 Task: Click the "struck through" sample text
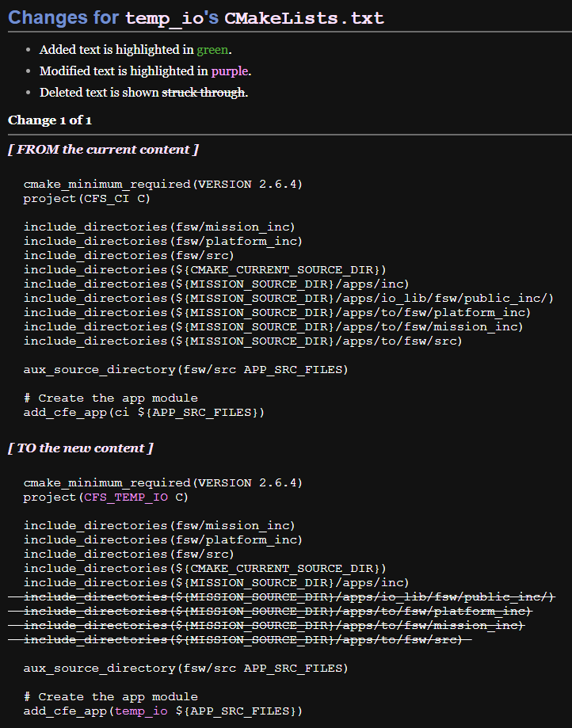coord(204,93)
